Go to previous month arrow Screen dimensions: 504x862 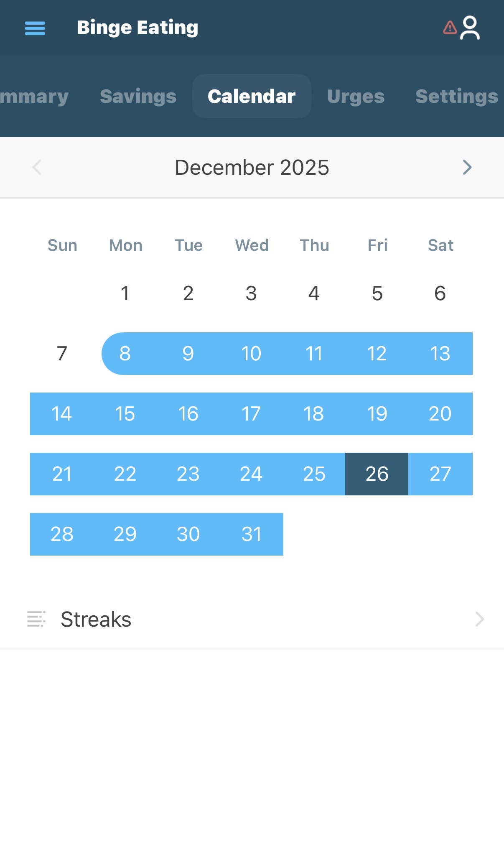pyautogui.click(x=37, y=167)
